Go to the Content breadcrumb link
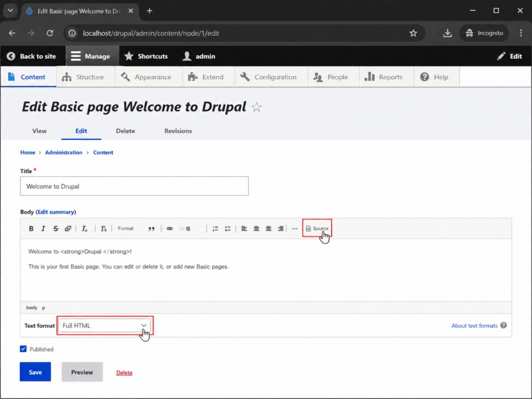532x399 pixels. 103,152
